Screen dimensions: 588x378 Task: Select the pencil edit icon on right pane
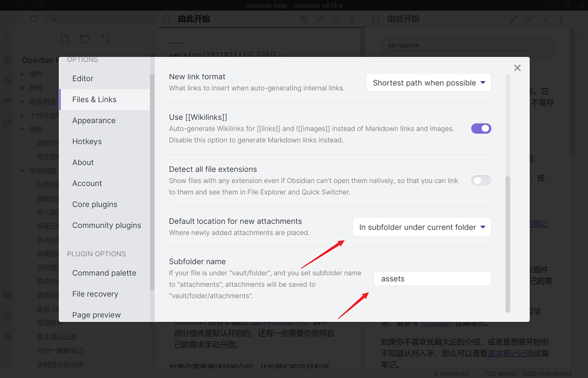click(x=514, y=18)
